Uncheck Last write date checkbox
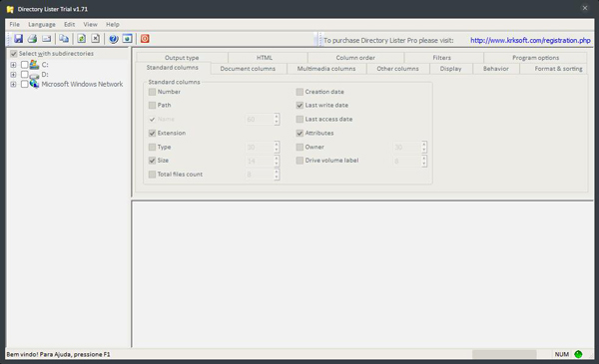Image resolution: width=599 pixels, height=364 pixels. (x=299, y=105)
